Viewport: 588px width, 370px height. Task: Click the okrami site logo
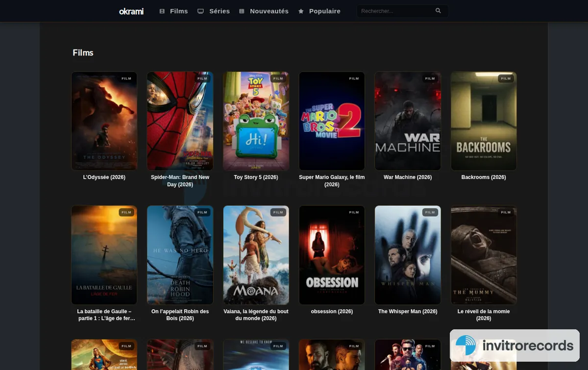coord(131,11)
